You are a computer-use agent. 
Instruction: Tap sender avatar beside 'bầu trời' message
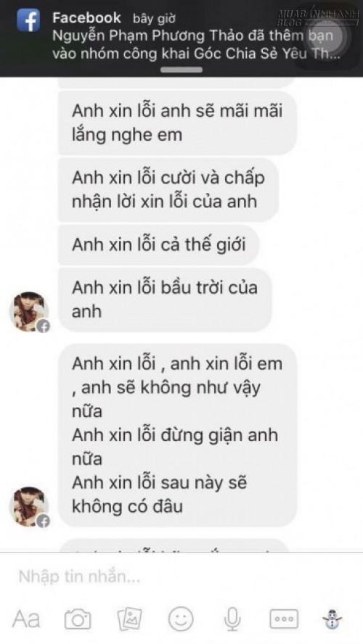pos(29,312)
